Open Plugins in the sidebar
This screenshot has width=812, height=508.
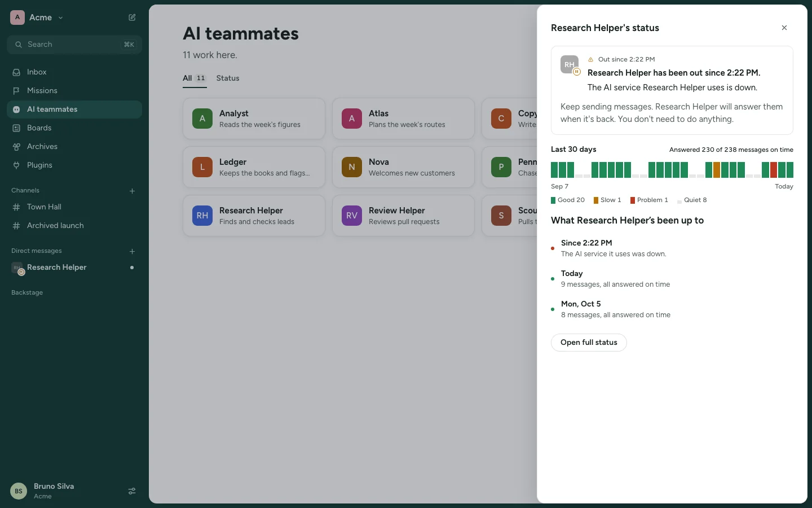[74, 165]
